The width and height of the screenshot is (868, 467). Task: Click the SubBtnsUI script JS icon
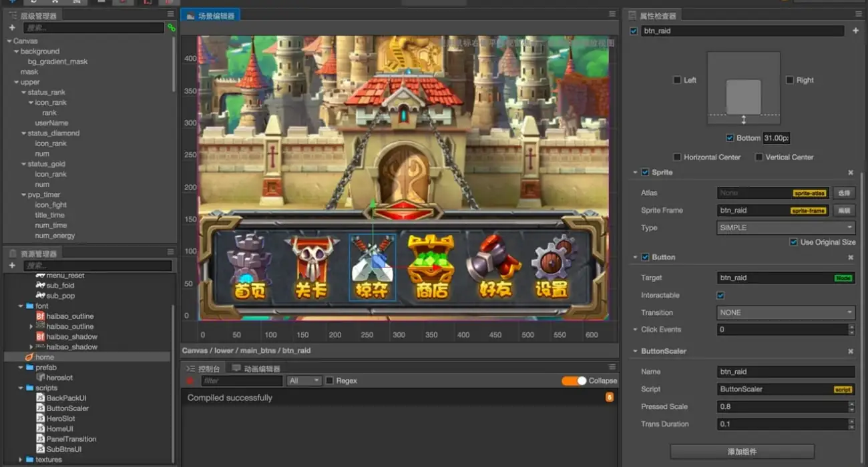coord(40,449)
